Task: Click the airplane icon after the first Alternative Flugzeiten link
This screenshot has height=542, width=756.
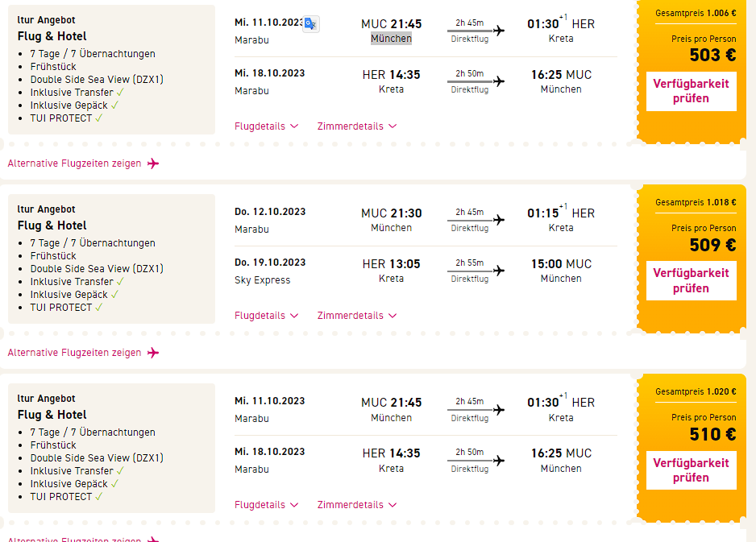Action: click(x=153, y=163)
